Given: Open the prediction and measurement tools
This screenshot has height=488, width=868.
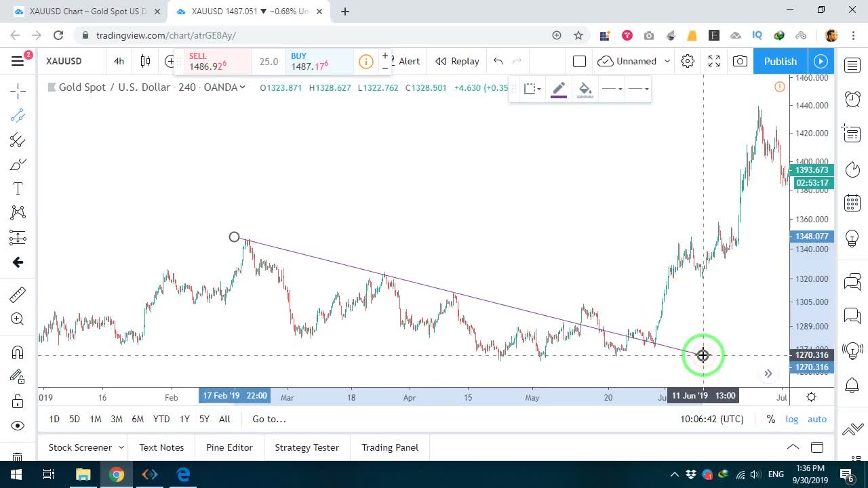Looking at the screenshot, I should click(x=18, y=237).
